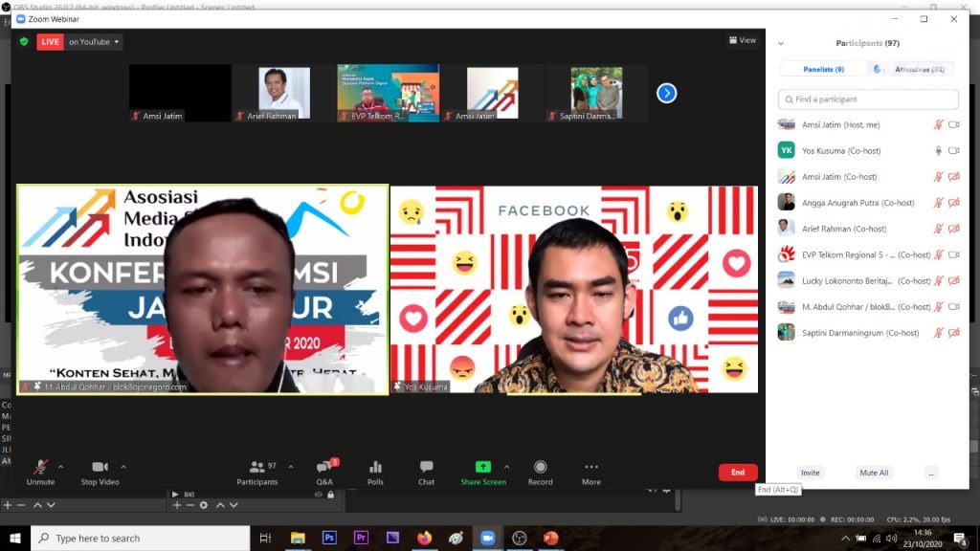Open Task View on taskbar
980x551 pixels.
click(x=265, y=538)
